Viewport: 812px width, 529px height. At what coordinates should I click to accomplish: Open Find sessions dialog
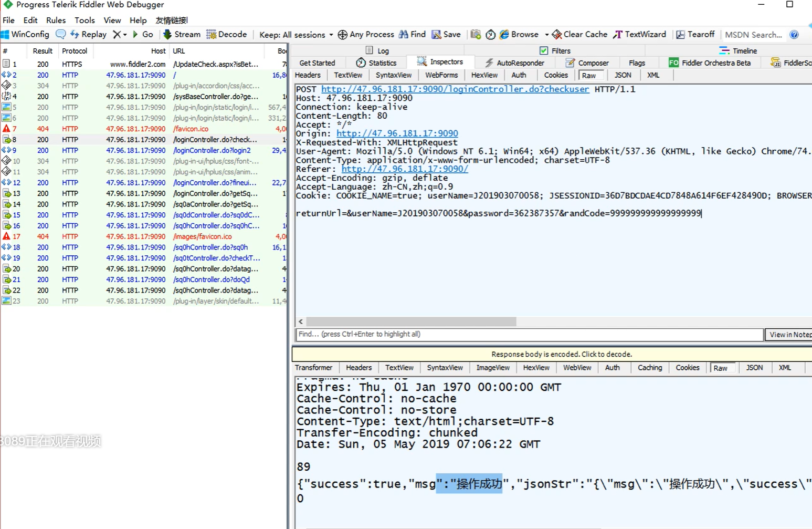coord(412,34)
